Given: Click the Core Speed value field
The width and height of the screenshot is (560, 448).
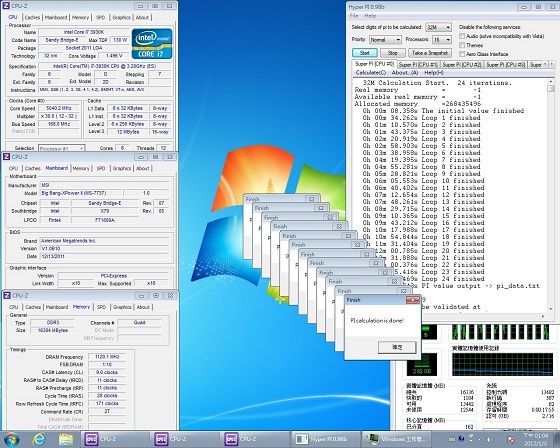Looking at the screenshot, I should (x=59, y=108).
